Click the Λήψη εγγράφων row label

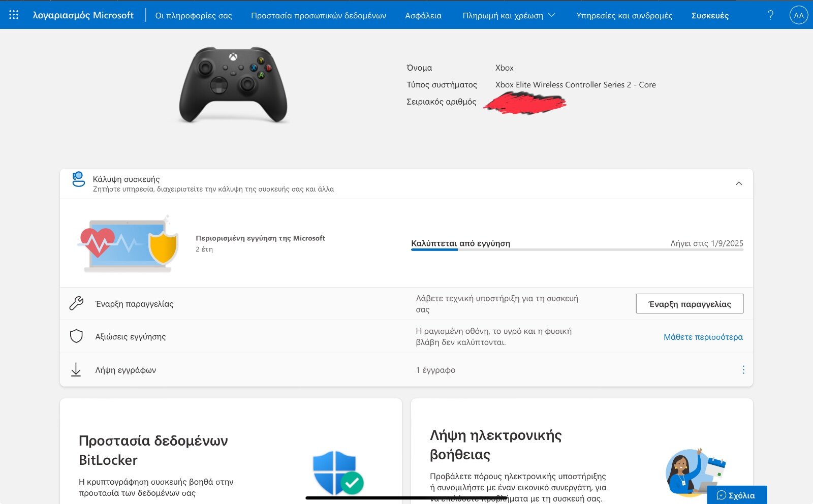click(126, 370)
